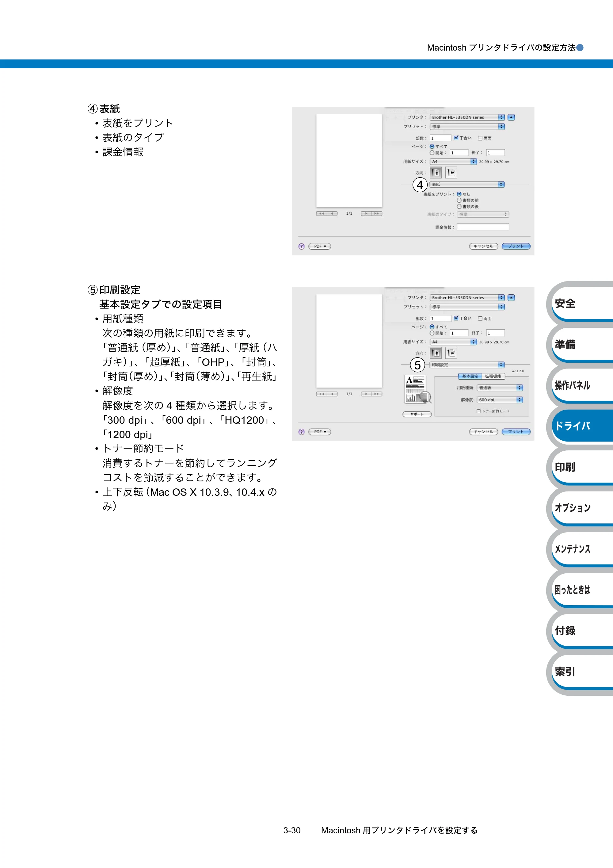Select portrait orientation icon in cover page dialog
Screen dimensions: 613x868
[x=435, y=173]
